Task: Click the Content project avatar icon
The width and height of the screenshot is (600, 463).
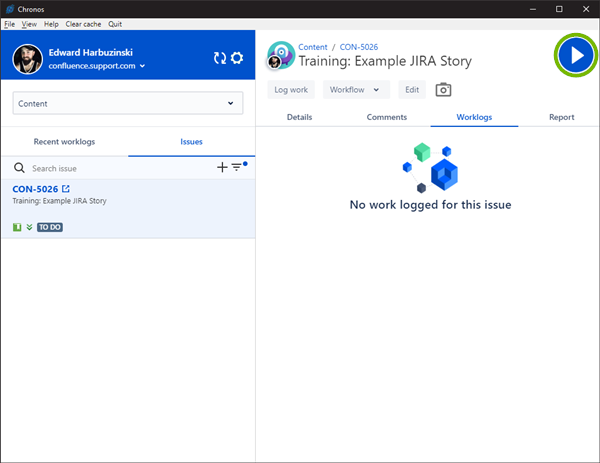Action: coord(281,55)
